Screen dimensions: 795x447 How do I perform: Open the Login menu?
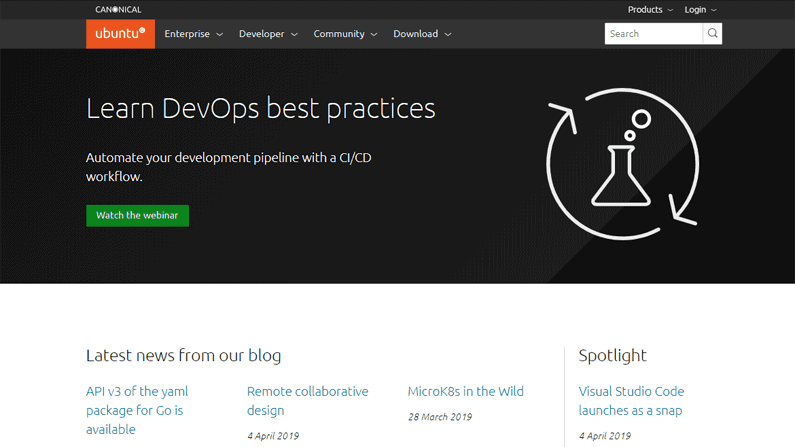tap(700, 10)
